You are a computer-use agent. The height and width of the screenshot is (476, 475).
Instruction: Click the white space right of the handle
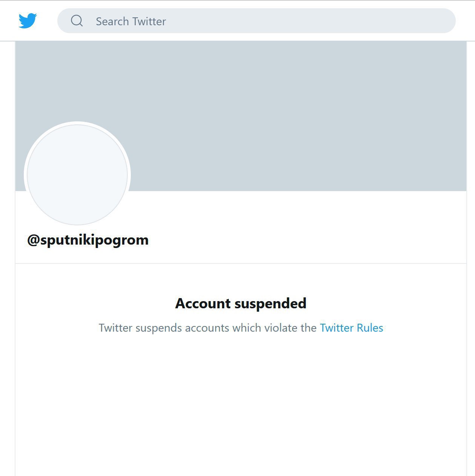coord(302,240)
